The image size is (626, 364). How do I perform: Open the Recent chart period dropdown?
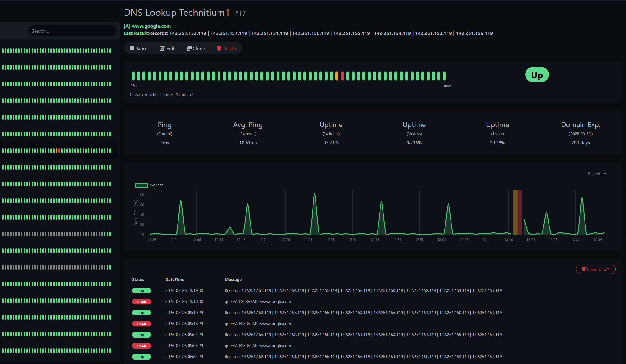coord(597,174)
